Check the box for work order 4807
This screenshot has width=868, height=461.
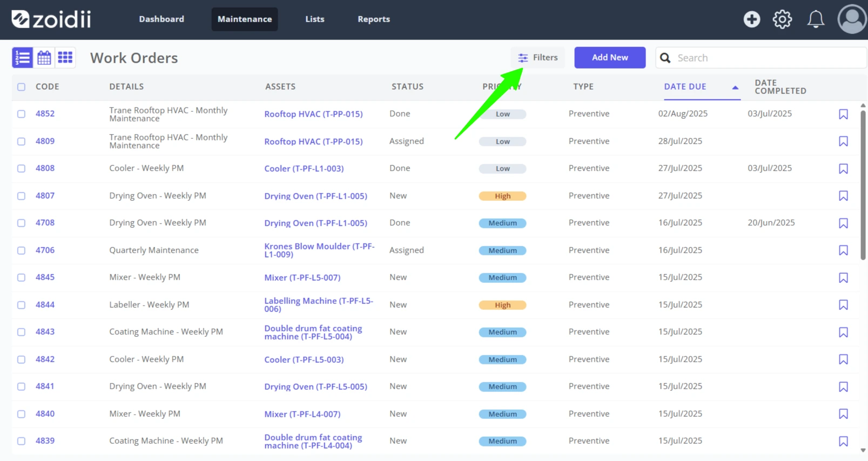click(x=21, y=196)
